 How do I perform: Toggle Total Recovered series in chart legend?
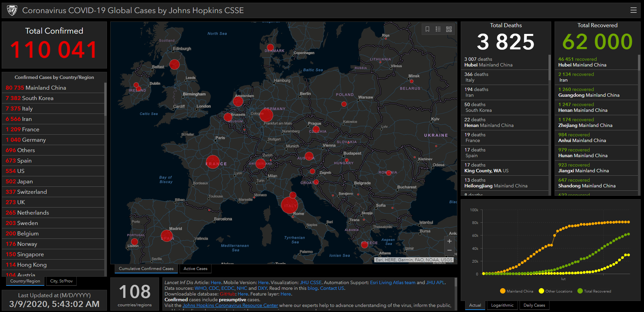[x=594, y=291]
